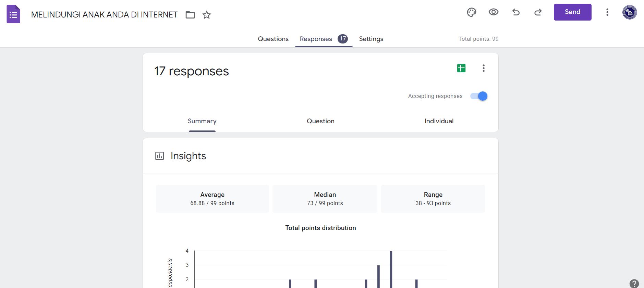644x288 pixels.
Task: Preview the form with eye icon
Action: 493,12
